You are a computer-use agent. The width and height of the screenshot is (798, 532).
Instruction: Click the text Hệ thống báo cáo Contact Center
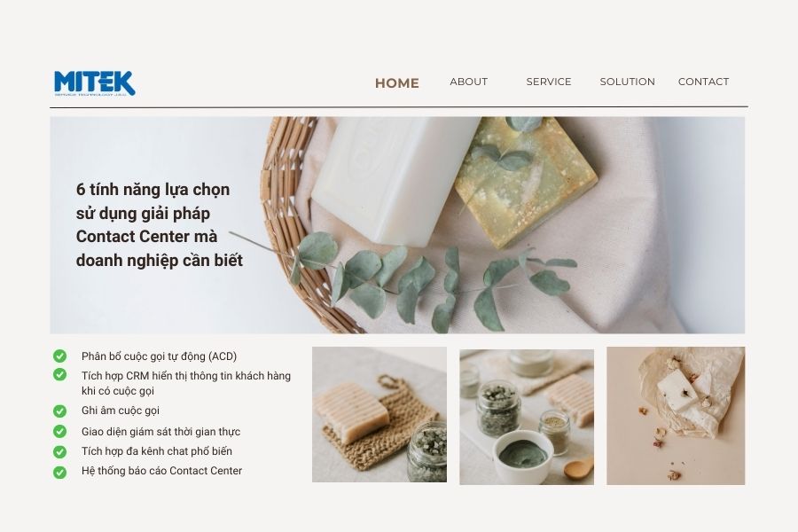coord(162,471)
